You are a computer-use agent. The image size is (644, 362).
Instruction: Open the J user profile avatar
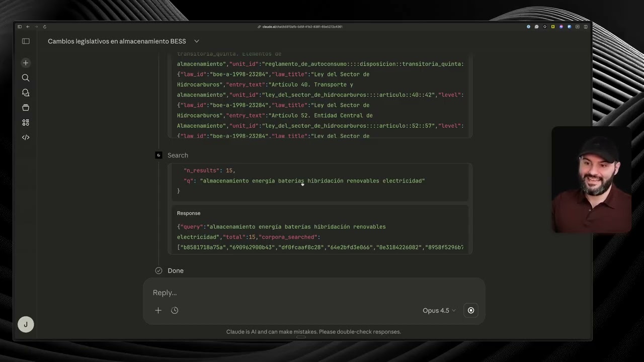26,324
